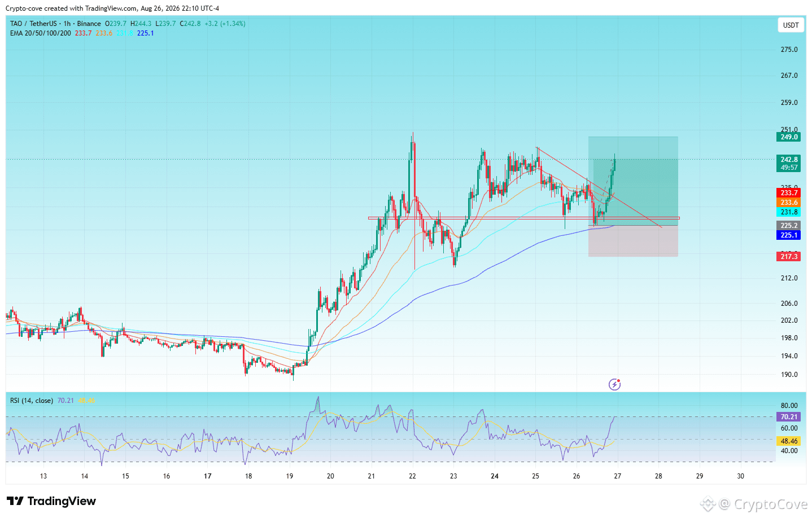Click the green 249.0 target price label
812x518 pixels.
click(789, 137)
